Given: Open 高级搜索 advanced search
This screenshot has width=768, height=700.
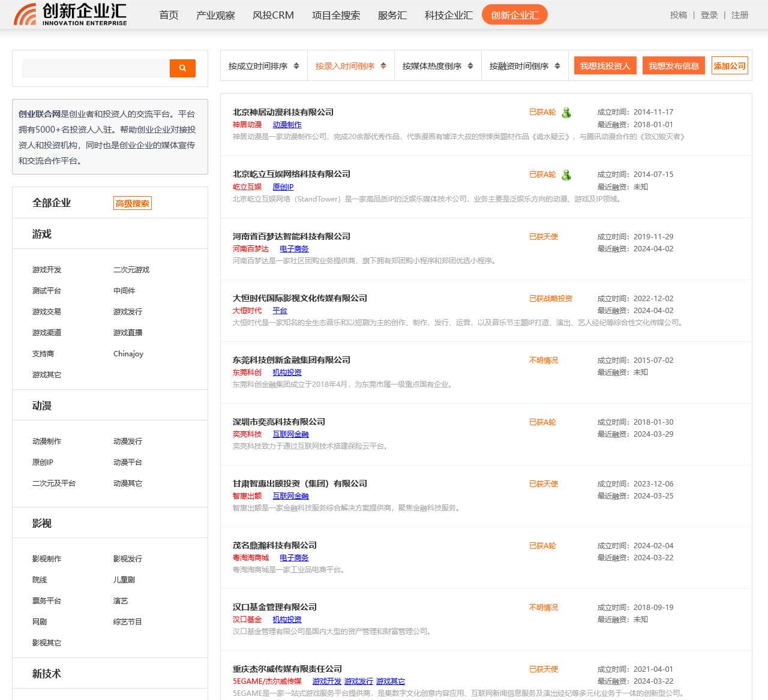Looking at the screenshot, I should click(132, 203).
